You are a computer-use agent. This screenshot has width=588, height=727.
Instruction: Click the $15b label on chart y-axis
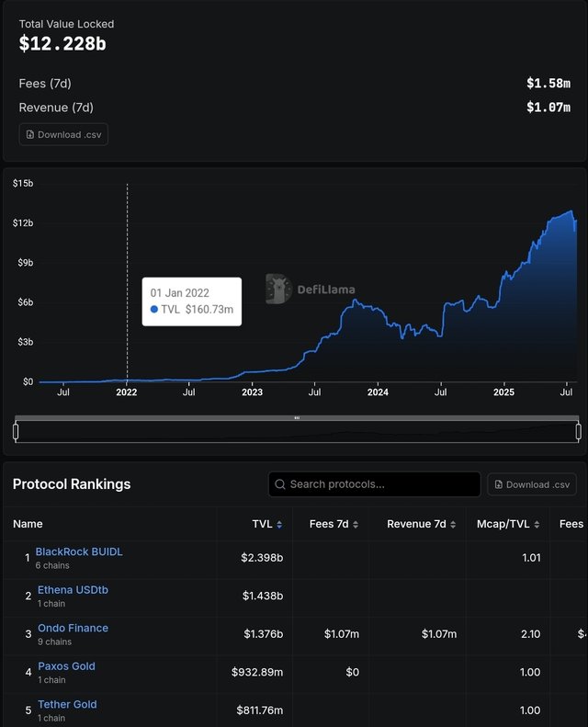coord(23,183)
